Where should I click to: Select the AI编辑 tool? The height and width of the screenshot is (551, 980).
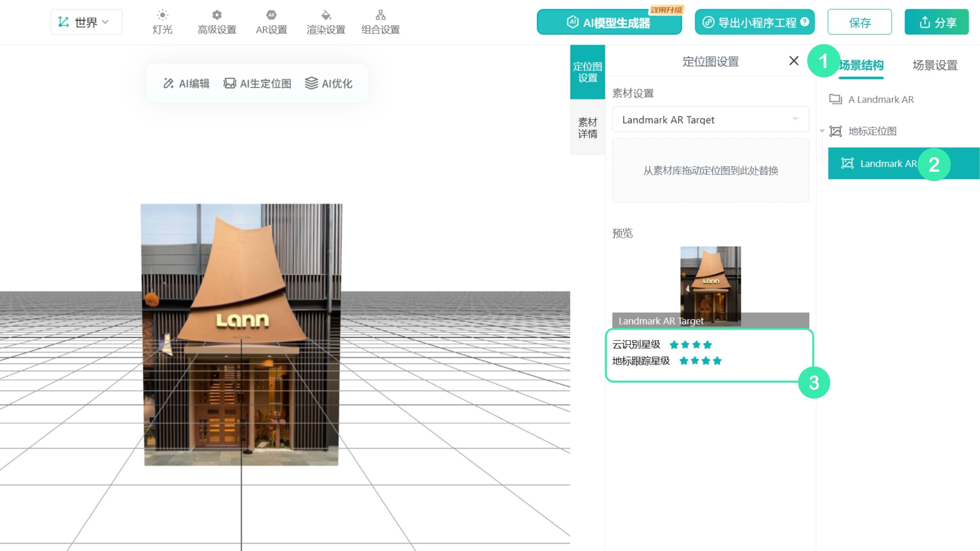tap(186, 83)
